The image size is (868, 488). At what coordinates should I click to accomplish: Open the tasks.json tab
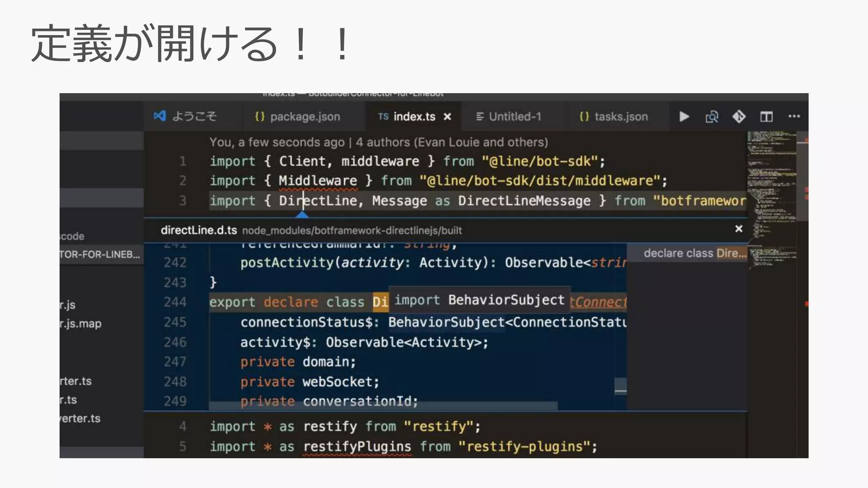(x=621, y=116)
